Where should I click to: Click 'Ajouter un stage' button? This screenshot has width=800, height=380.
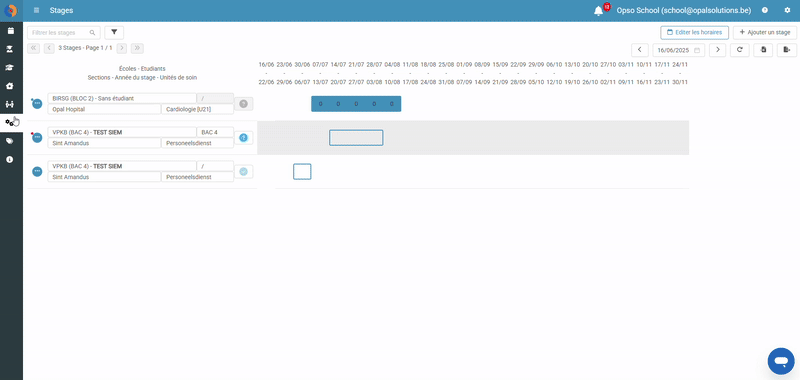(764, 33)
